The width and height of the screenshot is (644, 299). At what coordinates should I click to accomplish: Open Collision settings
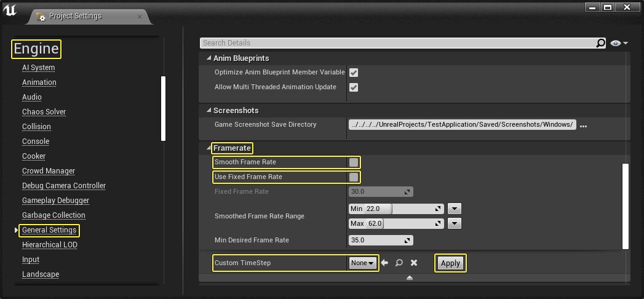36,127
